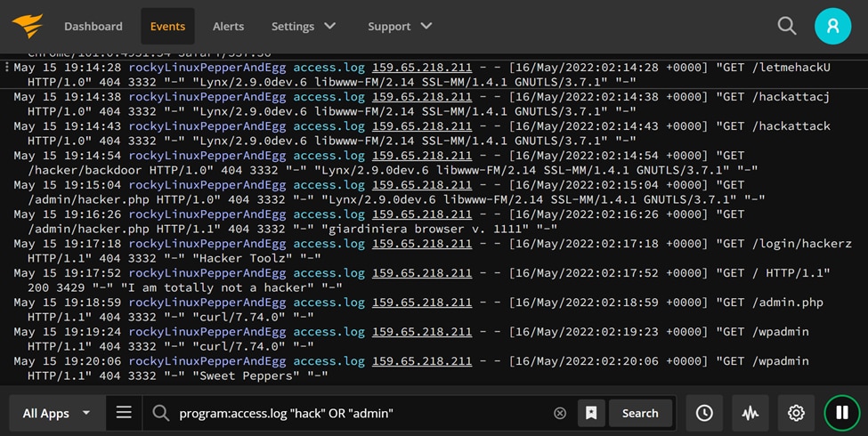Show event velocity graph icon
The image size is (868, 436).
point(750,413)
